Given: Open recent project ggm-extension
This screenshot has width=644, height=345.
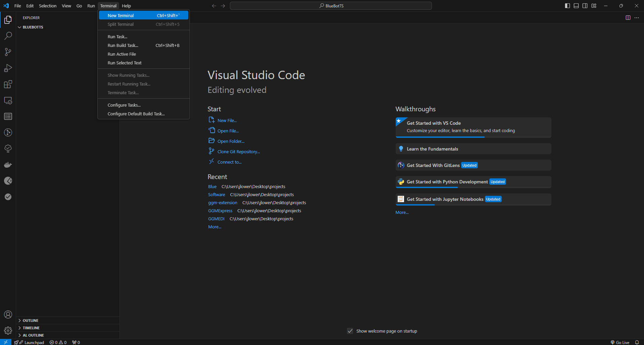Looking at the screenshot, I should point(222,203).
